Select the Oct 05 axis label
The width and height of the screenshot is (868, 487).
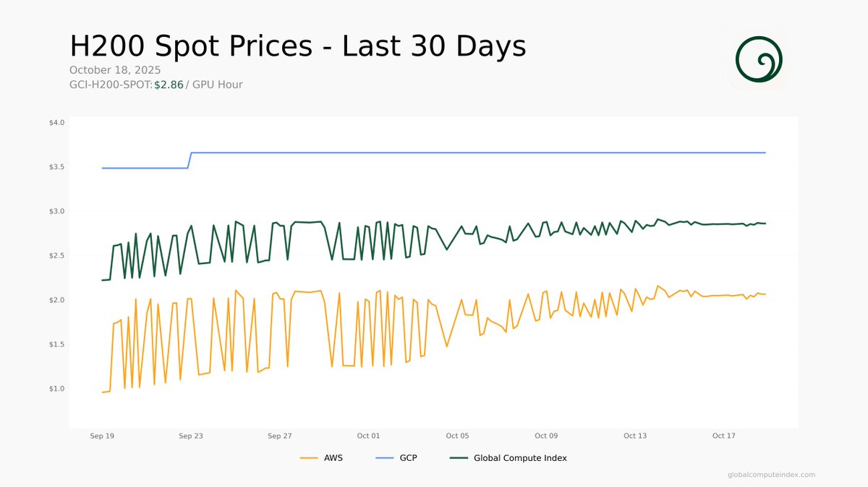[x=456, y=436]
